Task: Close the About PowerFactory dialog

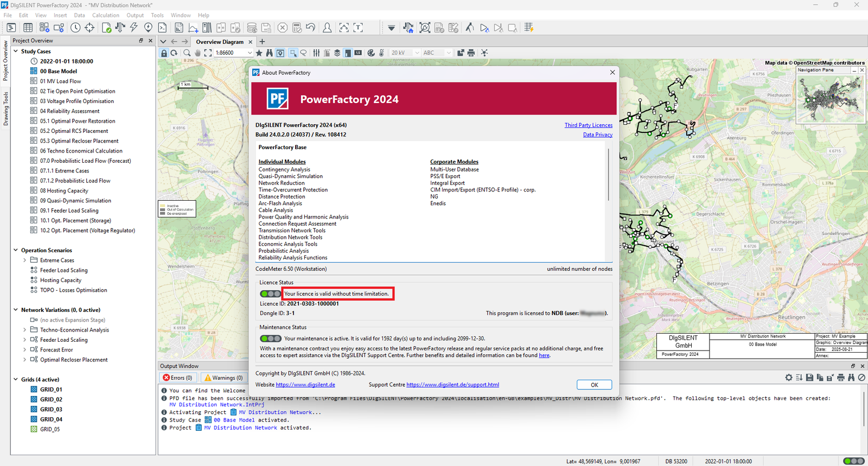Action: (x=612, y=72)
